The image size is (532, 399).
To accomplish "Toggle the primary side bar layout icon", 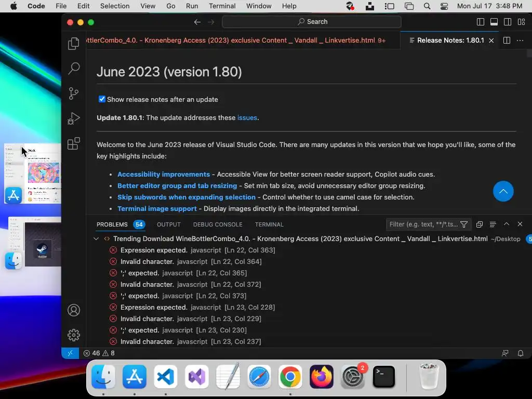I will (481, 22).
